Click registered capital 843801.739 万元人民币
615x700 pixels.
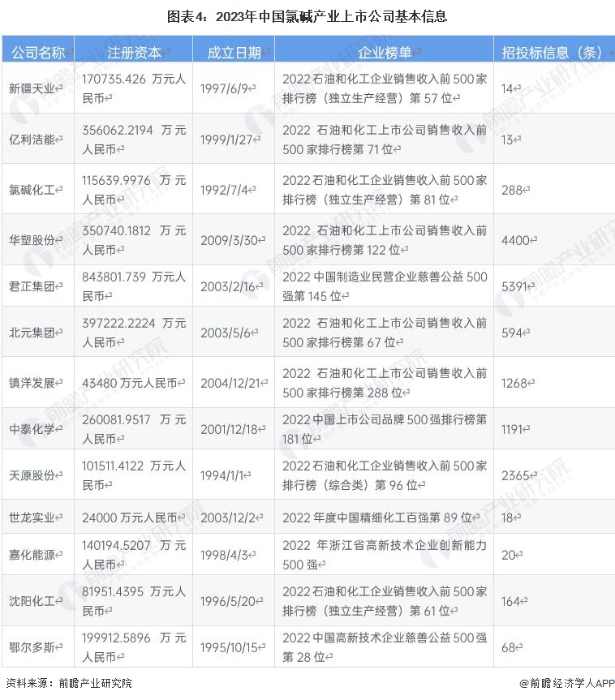(x=134, y=286)
